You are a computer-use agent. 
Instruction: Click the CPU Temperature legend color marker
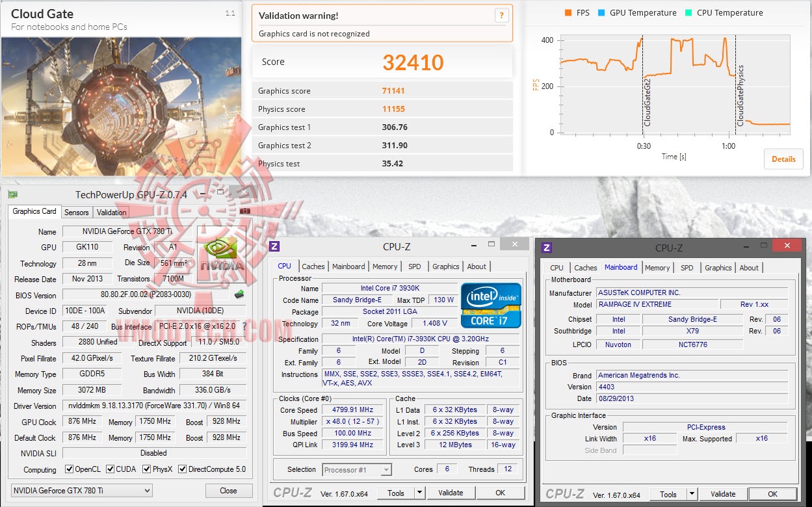688,13
